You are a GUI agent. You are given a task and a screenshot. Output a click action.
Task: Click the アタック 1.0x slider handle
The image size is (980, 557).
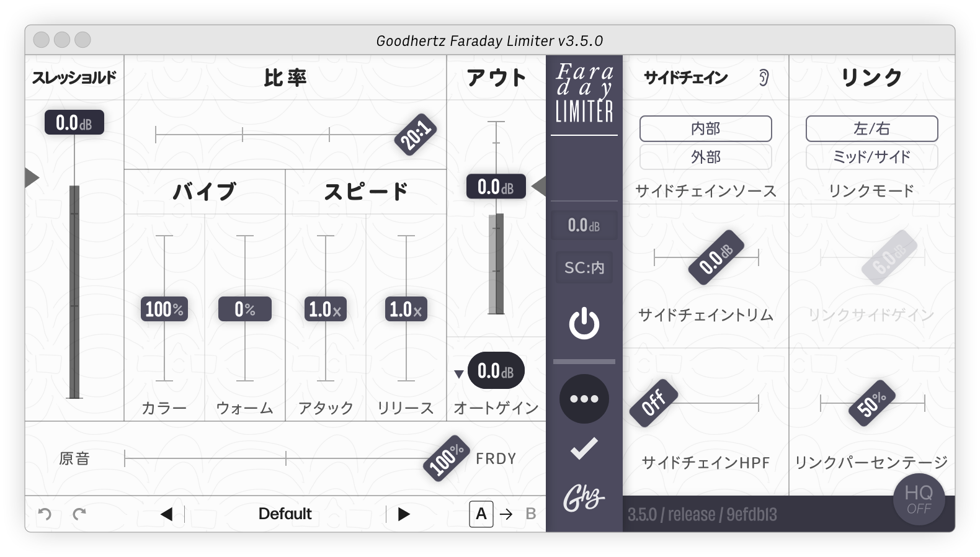(x=326, y=309)
